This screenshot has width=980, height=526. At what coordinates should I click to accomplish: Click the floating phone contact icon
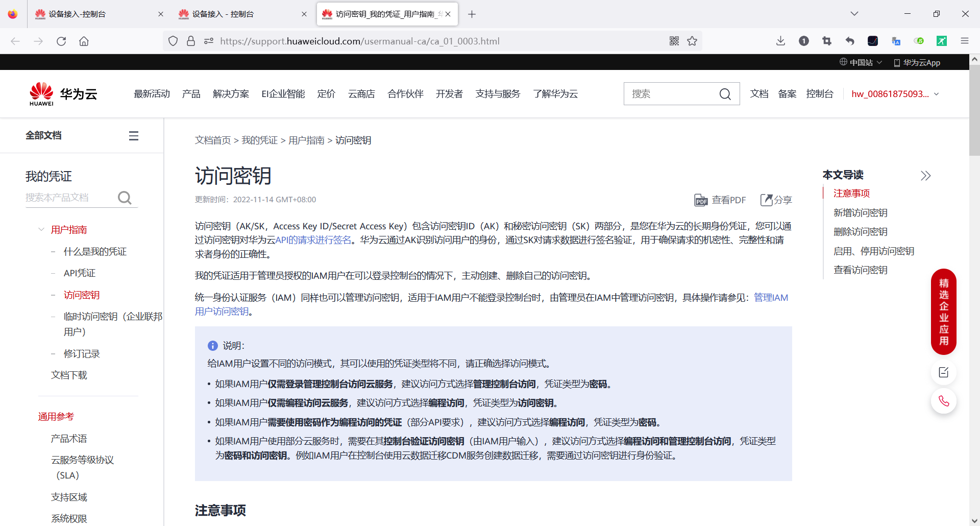944,401
